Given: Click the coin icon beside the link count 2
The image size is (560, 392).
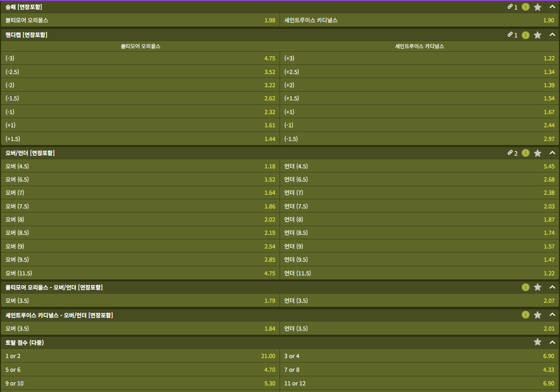Looking at the screenshot, I should (x=526, y=153).
